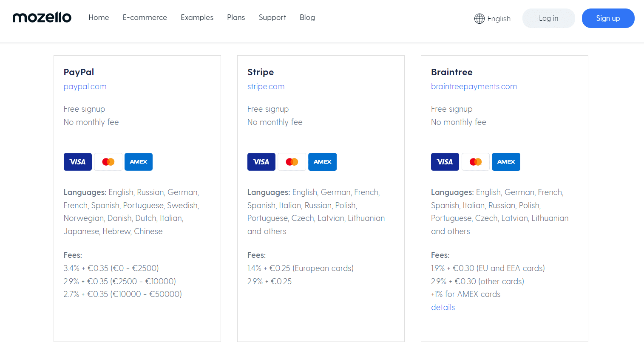This screenshot has width=644, height=353.
Task: Click the Visa icon in Braintree card
Action: [x=445, y=162]
